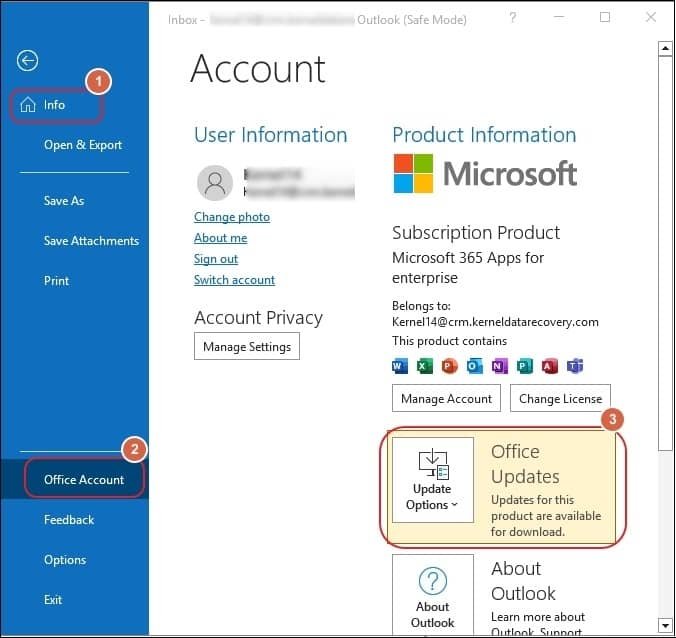
Task: Click the Change License button
Action: click(x=560, y=398)
